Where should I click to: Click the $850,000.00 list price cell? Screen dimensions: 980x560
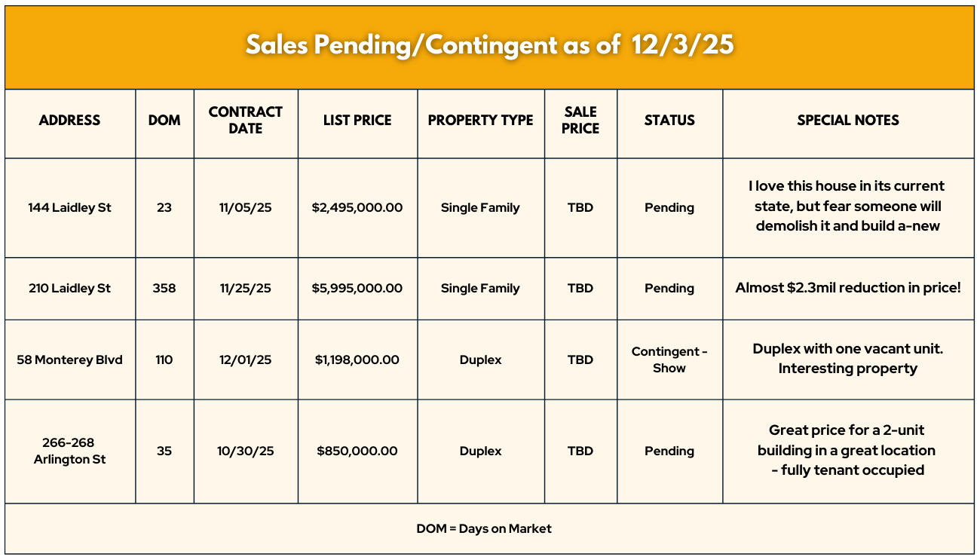click(x=357, y=451)
